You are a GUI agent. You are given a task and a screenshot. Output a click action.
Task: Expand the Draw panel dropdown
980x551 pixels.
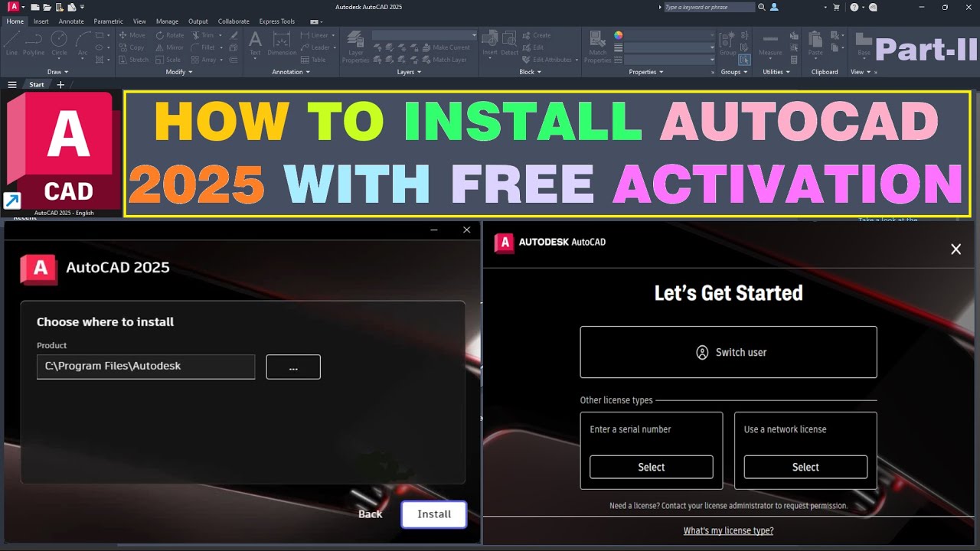pyautogui.click(x=57, y=72)
